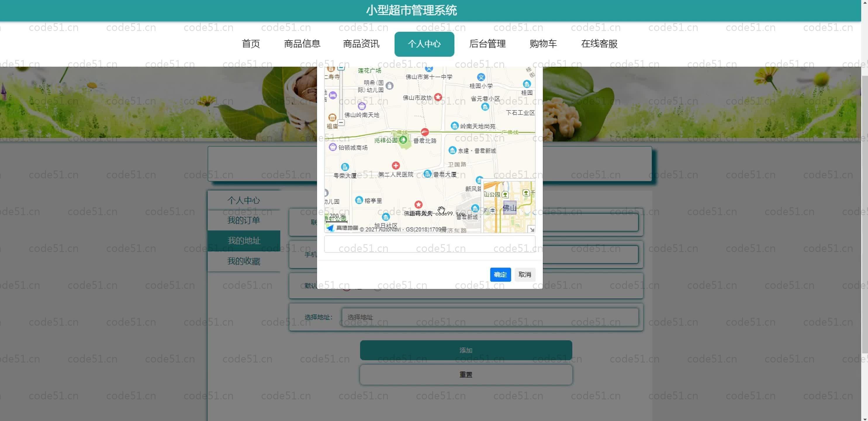Cancel the map dialog with 取消

[x=525, y=274]
